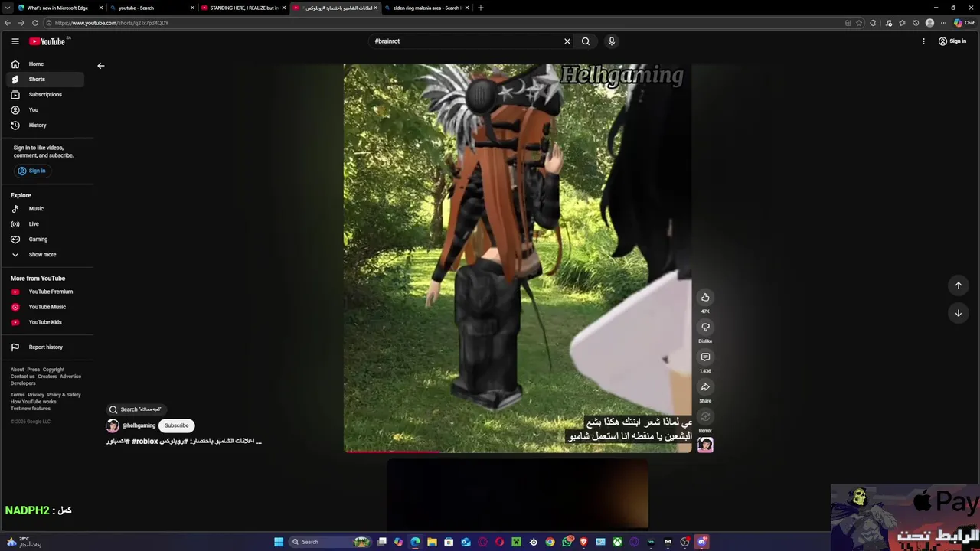
Task: Click the Remix icon
Action: (705, 417)
